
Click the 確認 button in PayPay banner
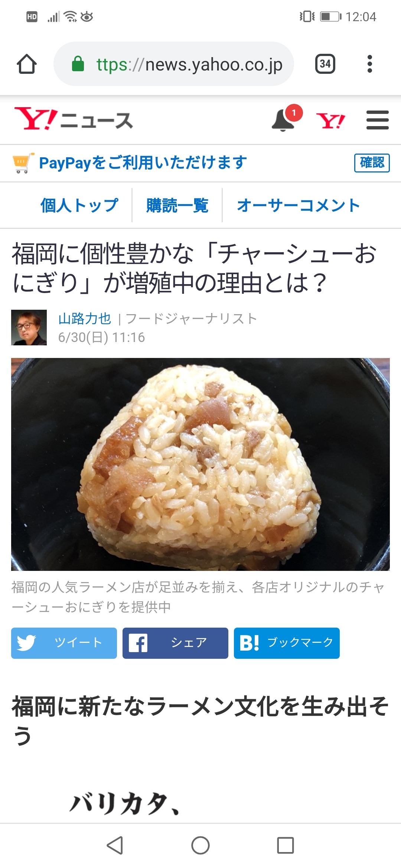coord(372,163)
